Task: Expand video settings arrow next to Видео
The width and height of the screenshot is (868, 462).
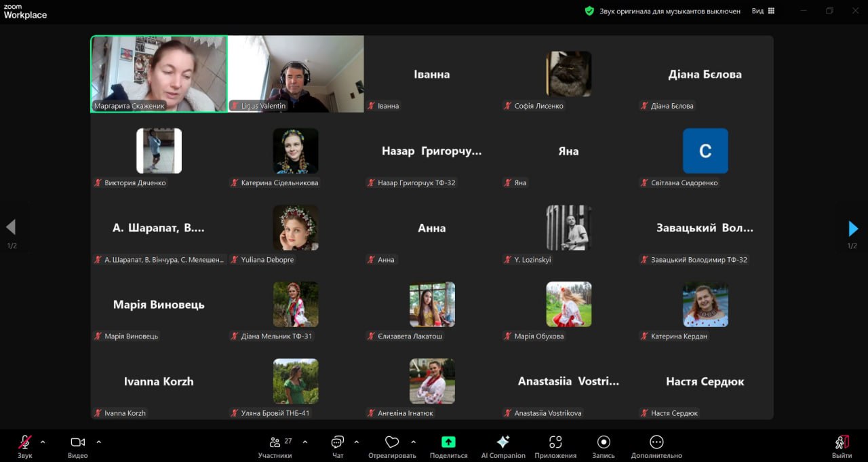Action: coord(98,442)
